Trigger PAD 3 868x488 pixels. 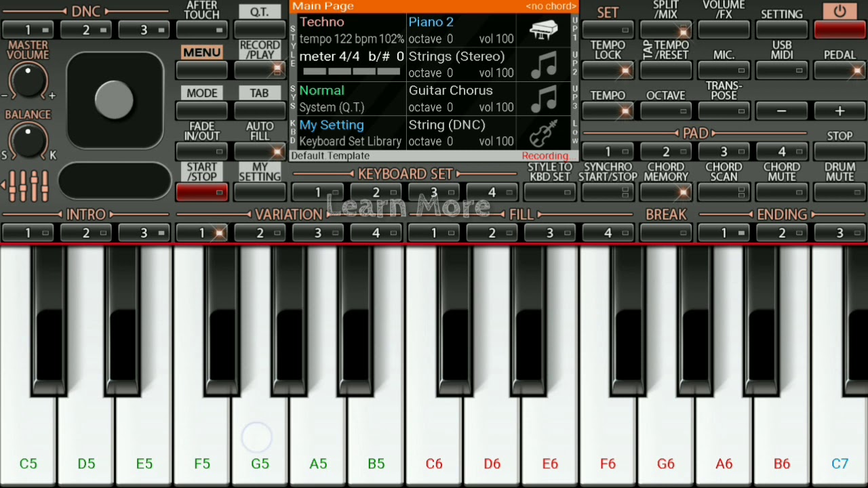[x=724, y=151]
